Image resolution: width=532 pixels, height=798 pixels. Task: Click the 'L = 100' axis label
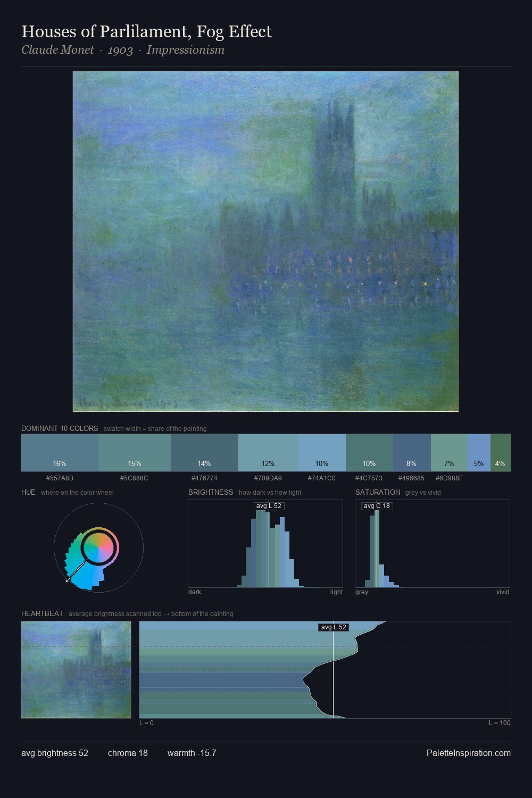(500, 723)
